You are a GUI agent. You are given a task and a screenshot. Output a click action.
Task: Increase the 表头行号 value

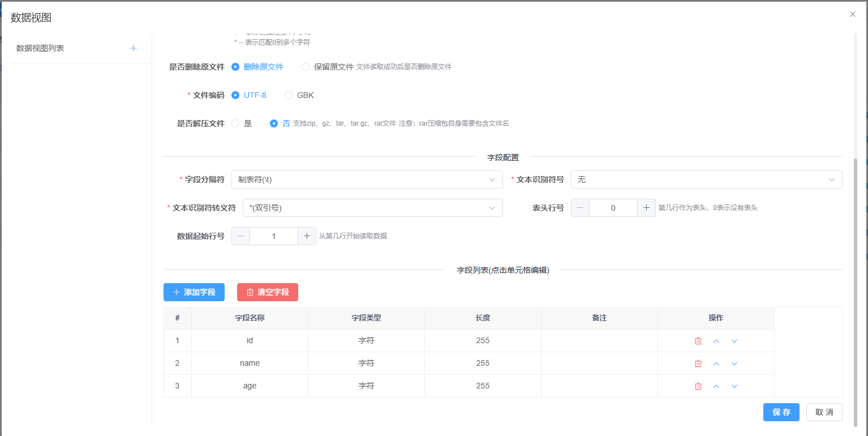pyautogui.click(x=646, y=208)
